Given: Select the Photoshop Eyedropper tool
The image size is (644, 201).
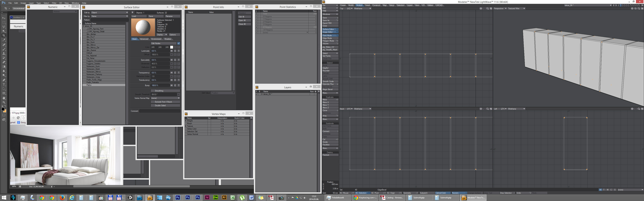Looking at the screenshot, I should (x=4, y=40).
